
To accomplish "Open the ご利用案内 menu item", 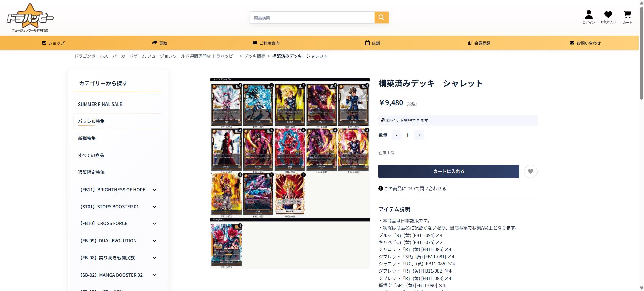I will click(x=266, y=43).
